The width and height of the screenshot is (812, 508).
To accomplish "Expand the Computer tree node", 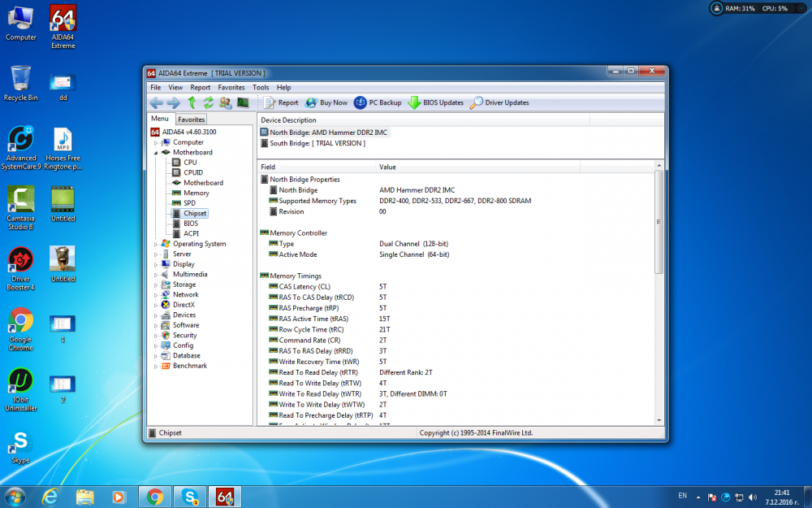I will [155, 142].
